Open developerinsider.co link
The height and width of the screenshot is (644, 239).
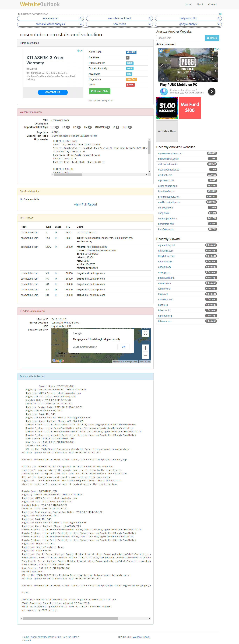(168, 170)
